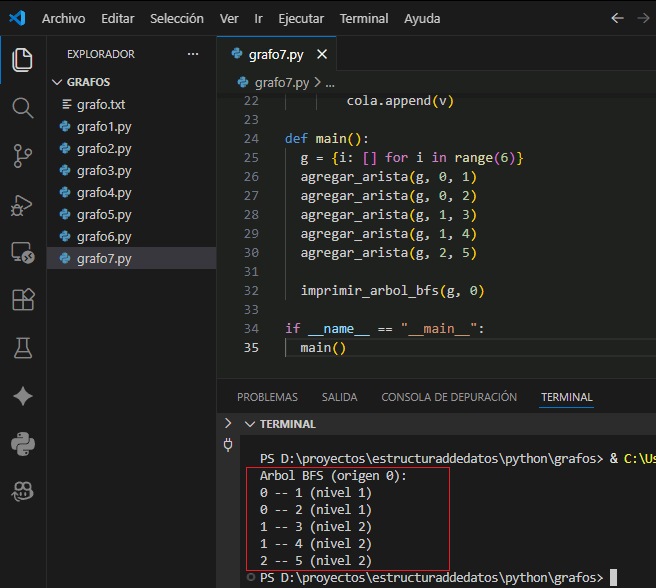Switch to CONSOLA DE DEPURACIÓN tab
The height and width of the screenshot is (588, 656).
(x=449, y=397)
